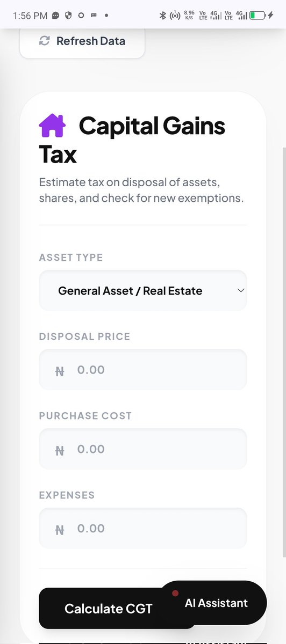Screen dimensions: 286x644
Task: Focus the Expenses input field
Action: coord(143,529)
